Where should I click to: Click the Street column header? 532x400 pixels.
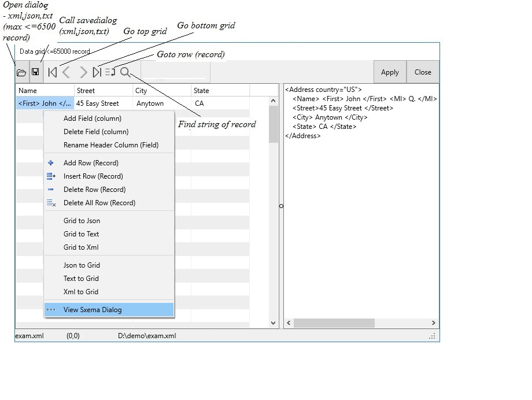coord(103,91)
